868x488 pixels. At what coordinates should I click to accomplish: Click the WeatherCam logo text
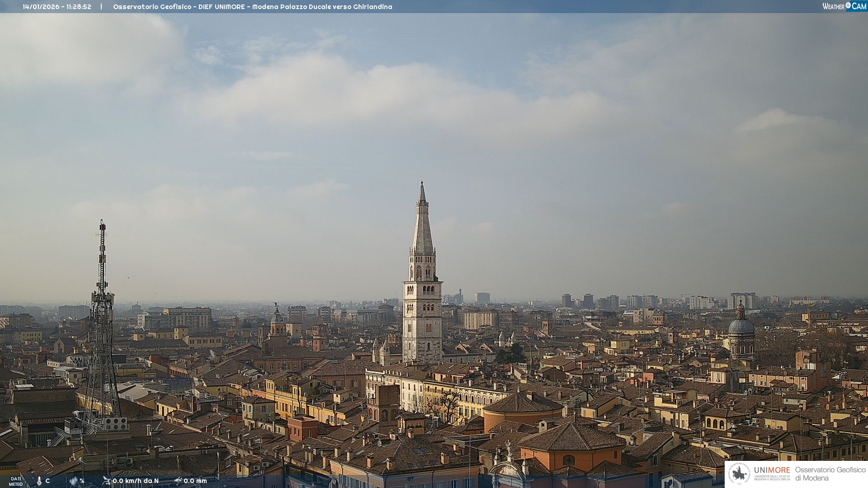pos(833,6)
